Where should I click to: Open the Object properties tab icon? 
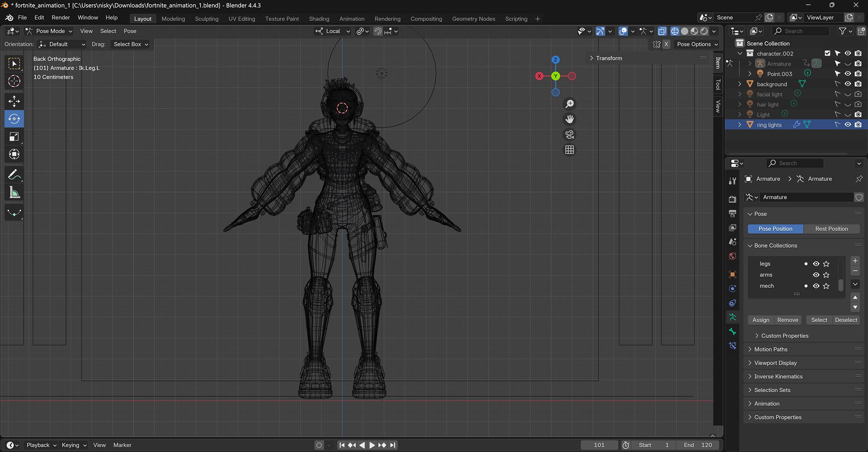point(732,274)
